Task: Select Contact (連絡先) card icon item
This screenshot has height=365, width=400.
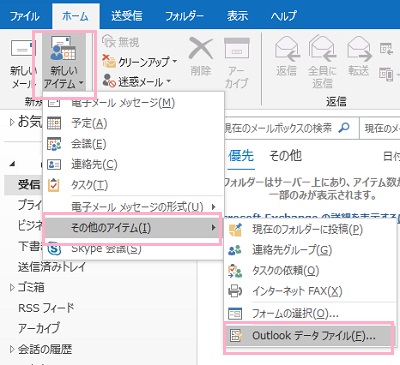Action: pyautogui.click(x=54, y=164)
